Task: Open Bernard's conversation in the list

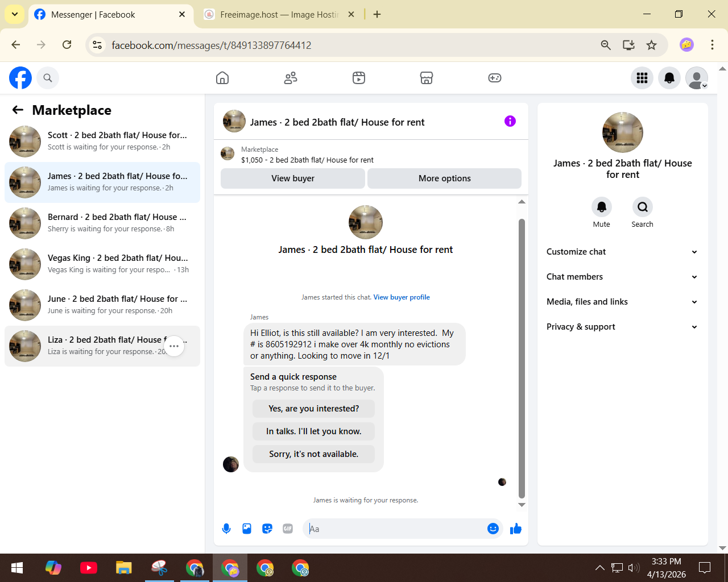Action: pyautogui.click(x=102, y=223)
